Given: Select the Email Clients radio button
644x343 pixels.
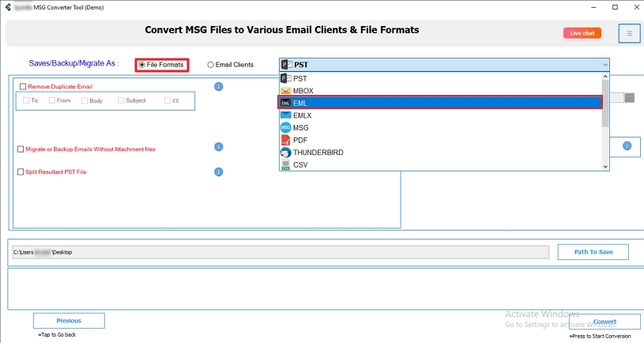Looking at the screenshot, I should point(210,65).
